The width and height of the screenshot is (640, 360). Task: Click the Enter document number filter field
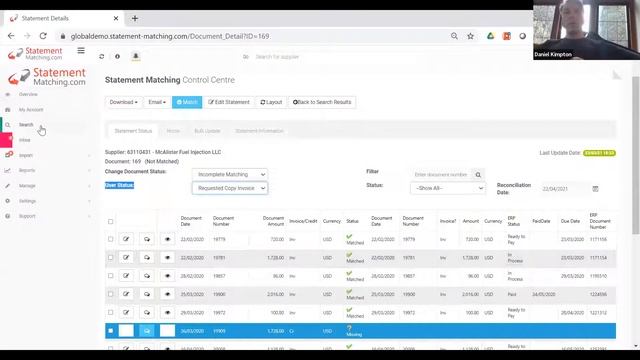(442, 175)
